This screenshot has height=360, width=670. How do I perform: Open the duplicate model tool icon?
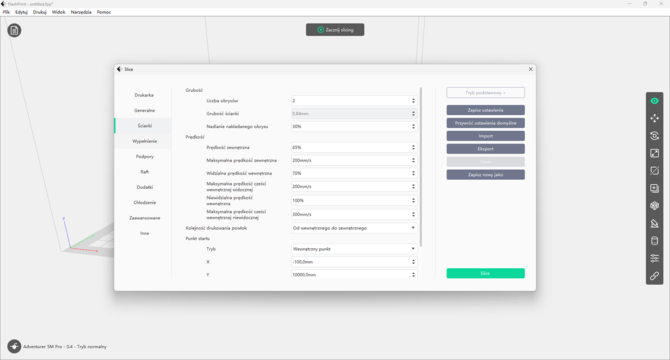654,188
